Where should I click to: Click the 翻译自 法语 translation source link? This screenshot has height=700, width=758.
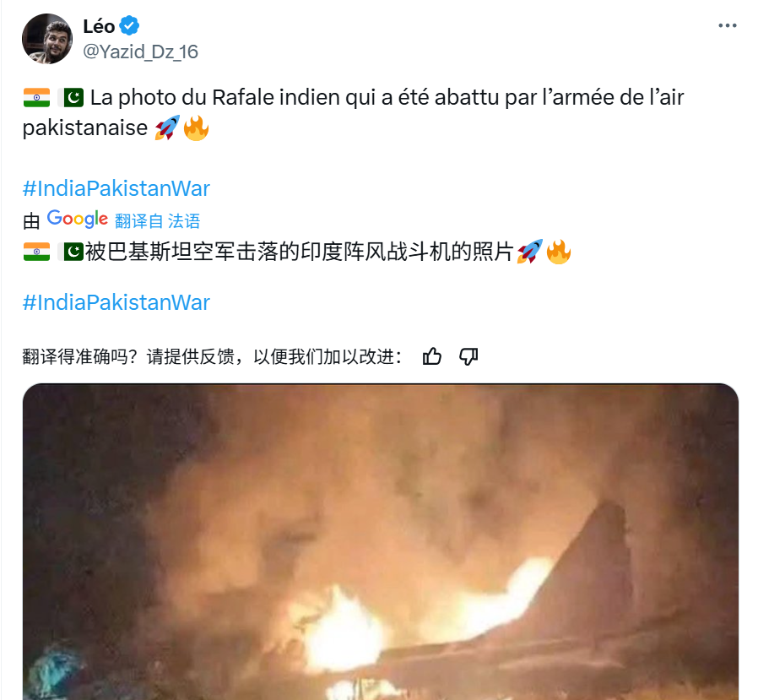point(157,221)
